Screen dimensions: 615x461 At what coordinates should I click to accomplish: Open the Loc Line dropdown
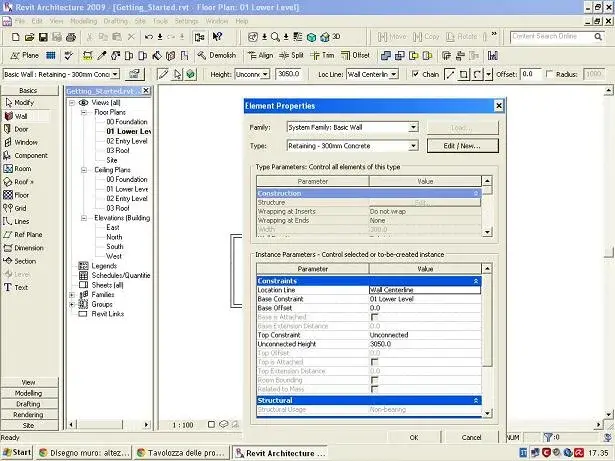[x=394, y=74]
